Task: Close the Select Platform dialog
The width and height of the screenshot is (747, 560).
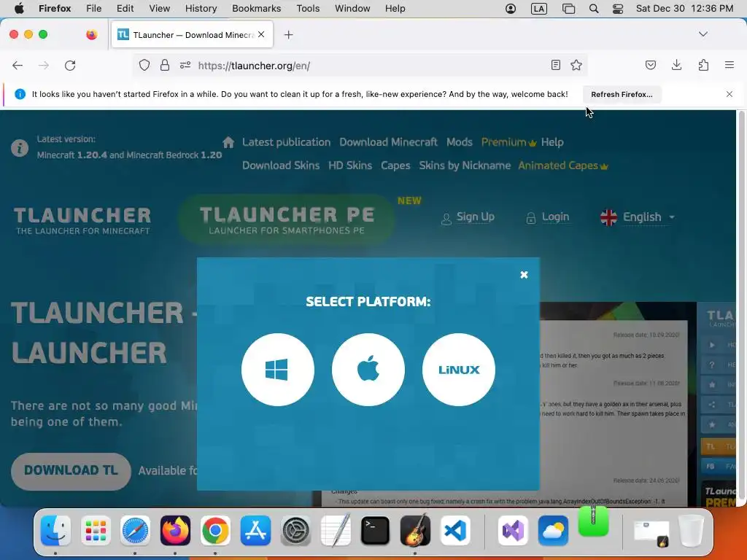Action: click(524, 275)
